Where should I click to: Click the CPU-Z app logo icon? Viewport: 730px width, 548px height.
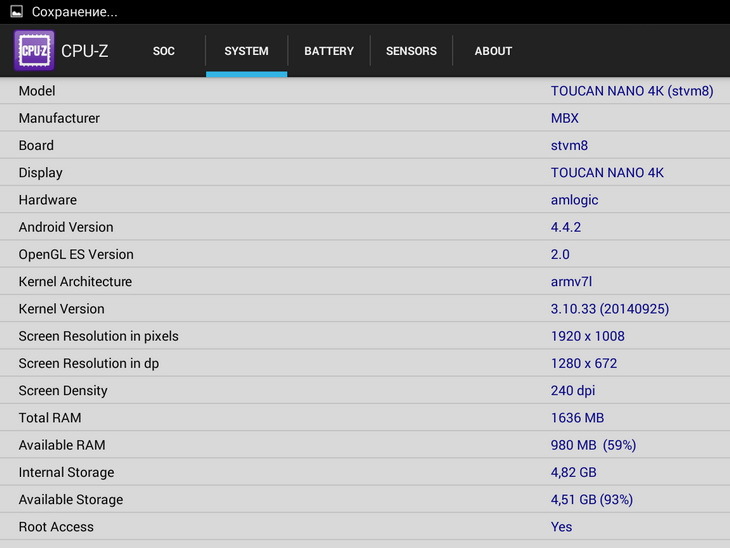click(x=34, y=50)
